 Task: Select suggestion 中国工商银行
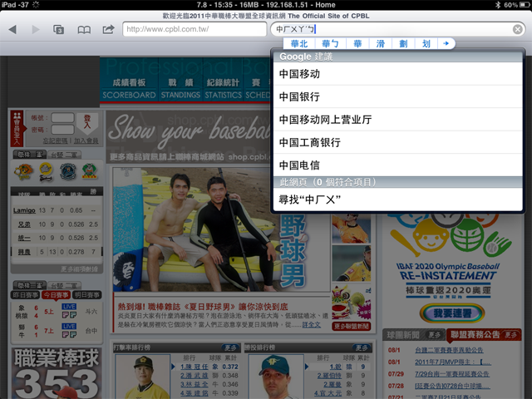(x=397, y=142)
